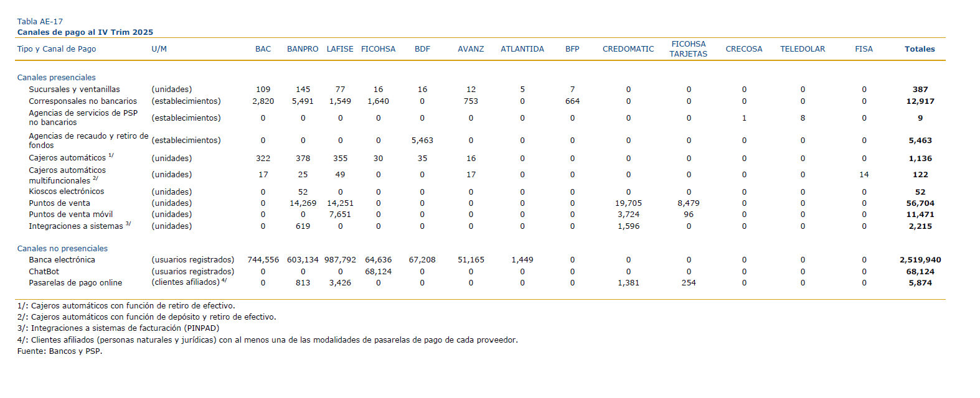Screen dimensions: 980x398
Task: Select the 'Sucursales y ventanillas' row label
Action: click(x=74, y=90)
